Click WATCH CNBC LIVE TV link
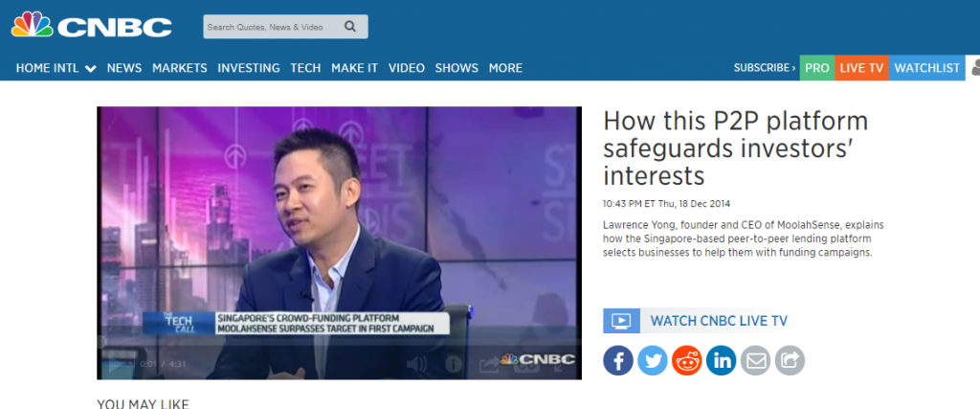 pyautogui.click(x=719, y=322)
